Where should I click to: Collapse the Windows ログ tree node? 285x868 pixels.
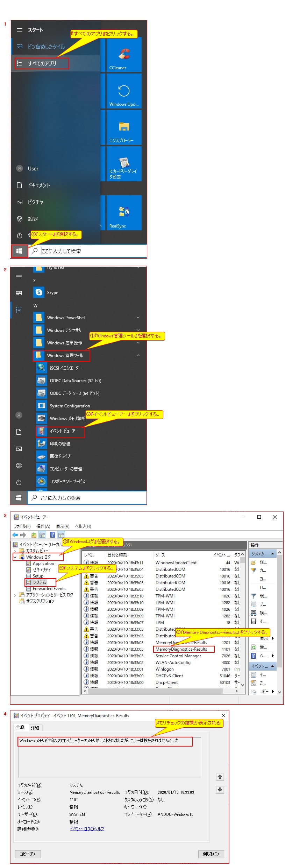pos(15,557)
